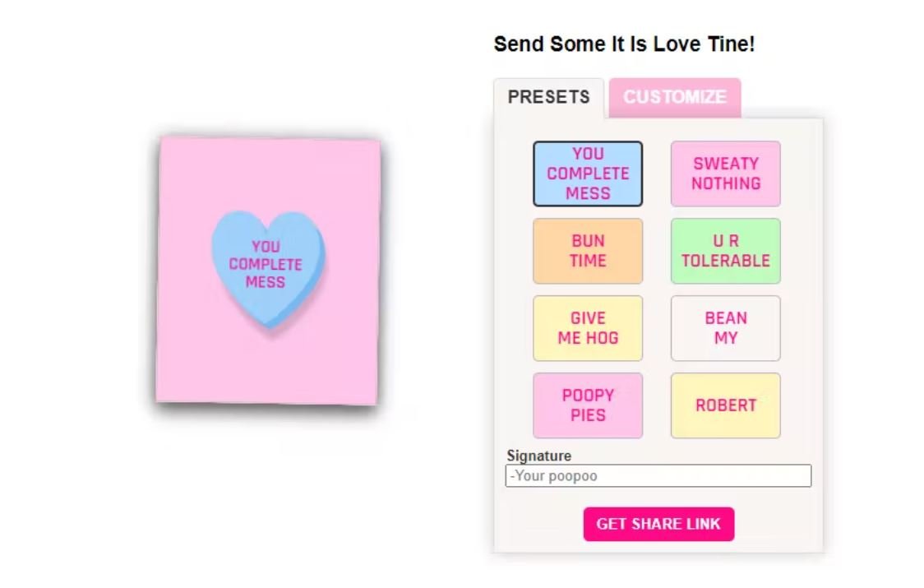Click the GET SHARE LINK button
Image resolution: width=924 pixels, height=588 pixels.
point(658,524)
